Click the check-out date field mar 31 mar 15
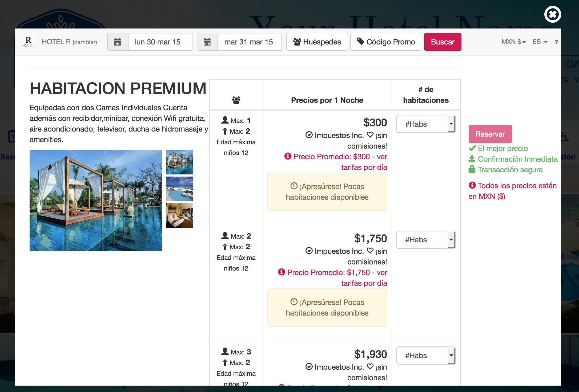Viewport: 579px width, 392px height. (x=250, y=42)
